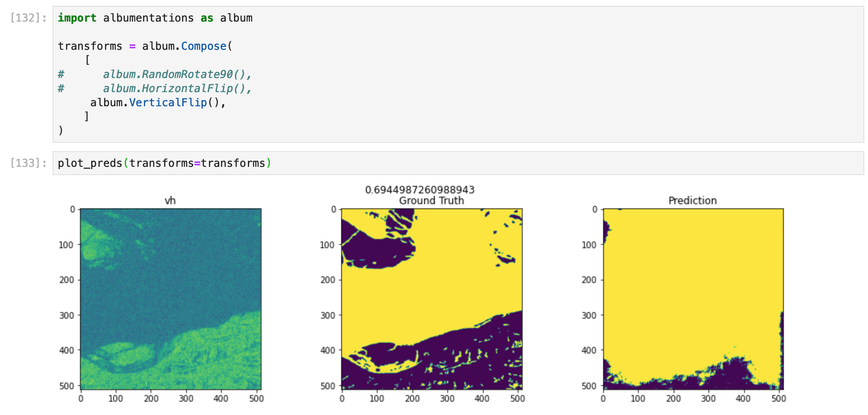Click inside code cell 132 editor

[x=458, y=74]
